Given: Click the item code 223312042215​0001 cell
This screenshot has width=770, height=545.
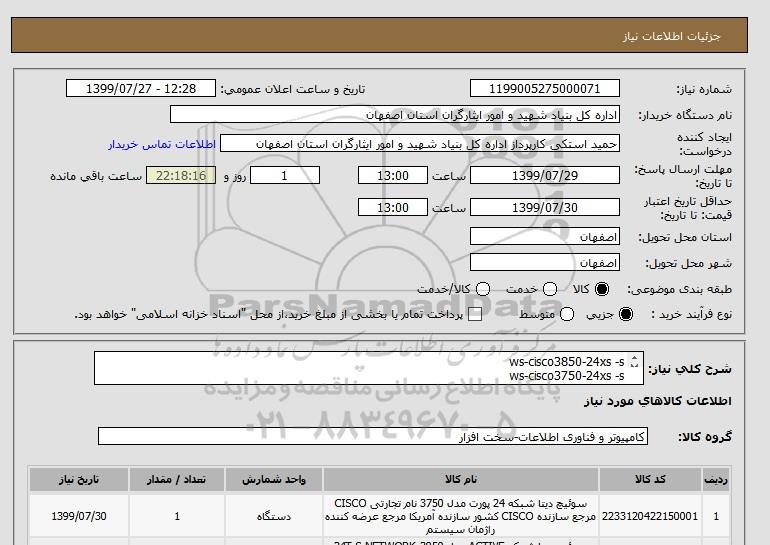Looking at the screenshot, I should click(x=650, y=516).
